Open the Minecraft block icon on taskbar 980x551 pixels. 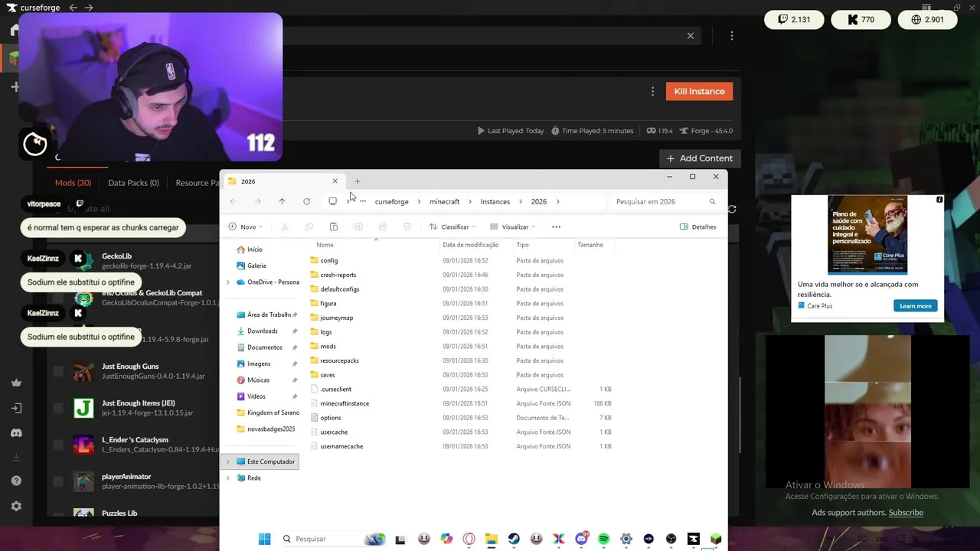[716, 539]
